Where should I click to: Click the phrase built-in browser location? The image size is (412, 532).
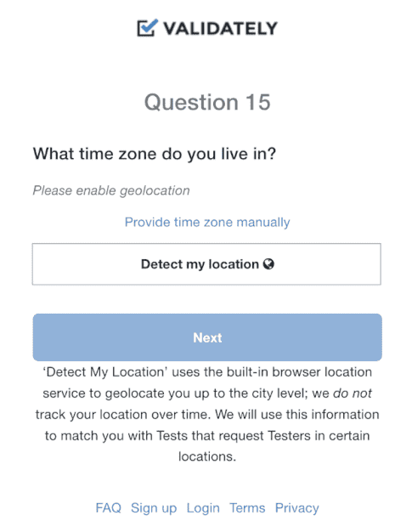pos(299,372)
